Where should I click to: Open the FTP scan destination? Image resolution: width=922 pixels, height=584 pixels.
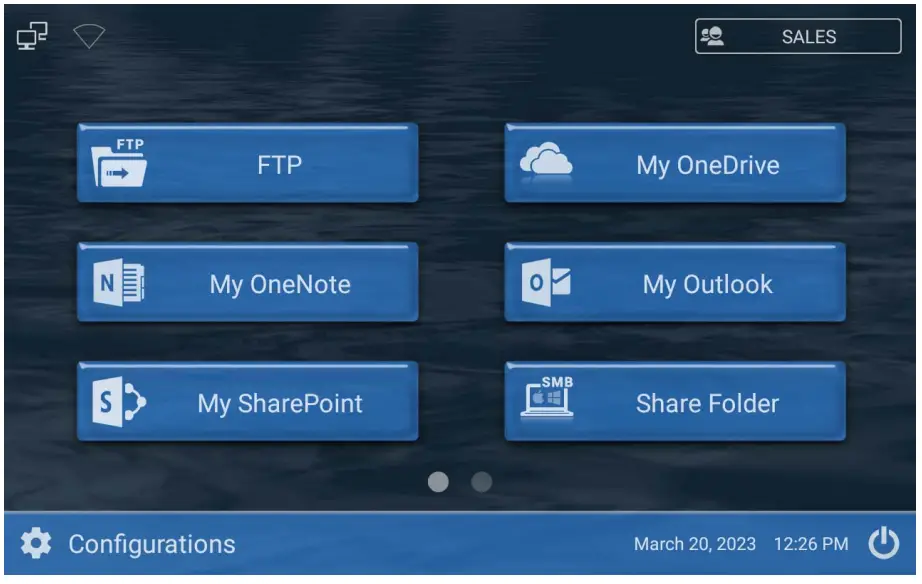[x=248, y=163]
